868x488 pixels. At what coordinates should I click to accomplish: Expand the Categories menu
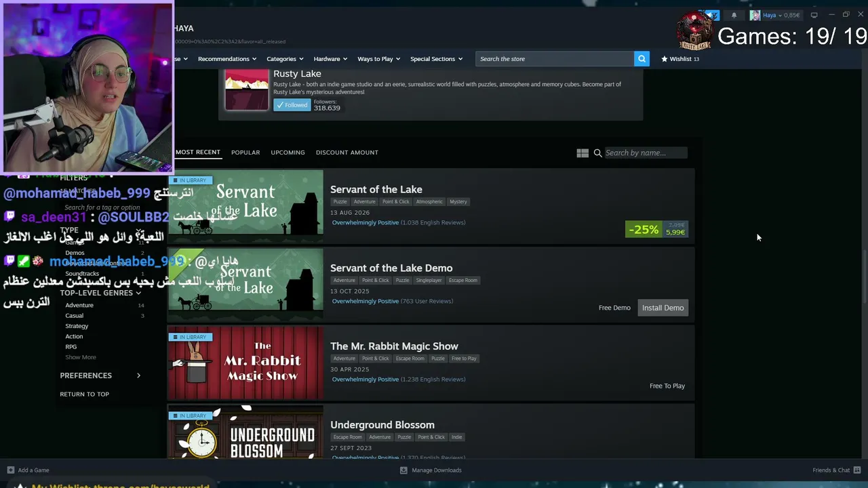(x=285, y=59)
